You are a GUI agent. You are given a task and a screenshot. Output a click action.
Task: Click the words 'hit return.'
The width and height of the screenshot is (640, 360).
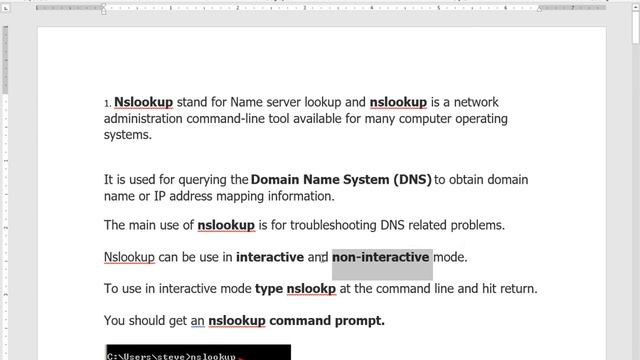[510, 289]
